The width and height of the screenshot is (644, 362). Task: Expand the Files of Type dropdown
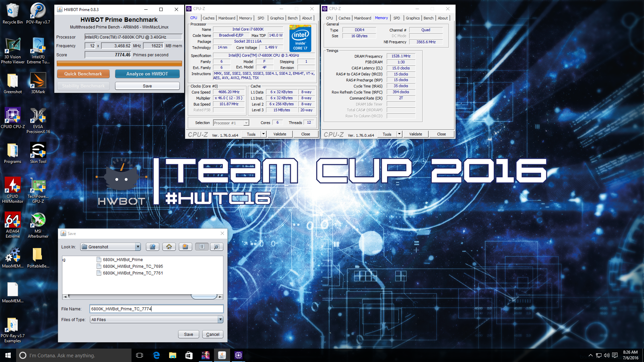coord(220,319)
